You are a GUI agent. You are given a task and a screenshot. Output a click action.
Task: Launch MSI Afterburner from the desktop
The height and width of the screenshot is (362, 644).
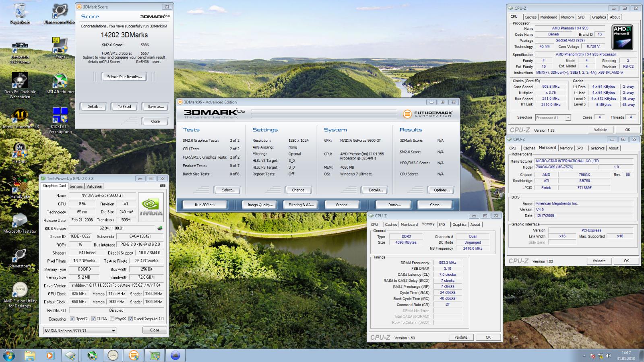click(60, 83)
